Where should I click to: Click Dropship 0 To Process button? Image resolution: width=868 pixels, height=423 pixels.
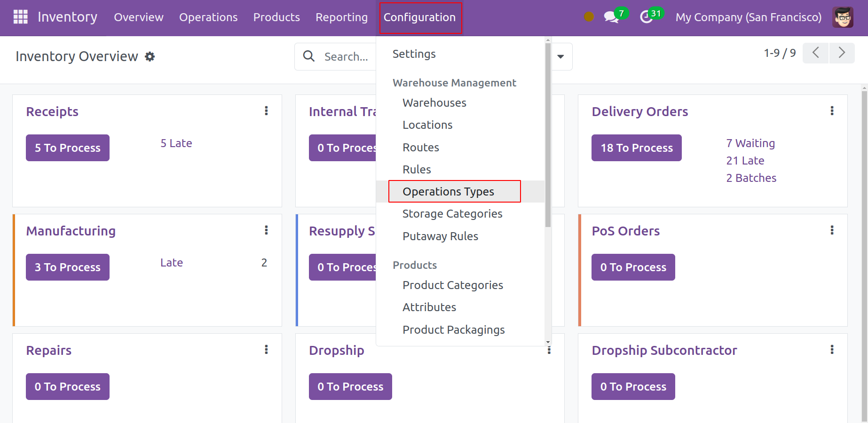350,387
